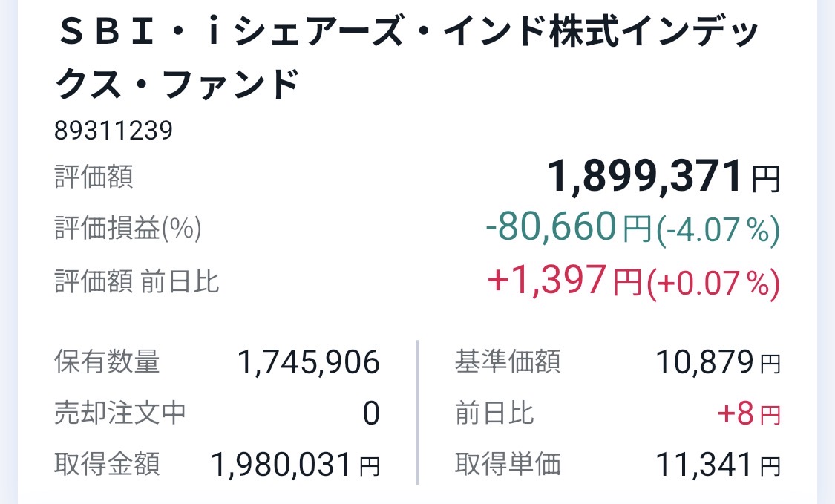Tap the +1,397円 daily change value
Image resolution: width=835 pixels, height=504 pixels.
point(563,281)
